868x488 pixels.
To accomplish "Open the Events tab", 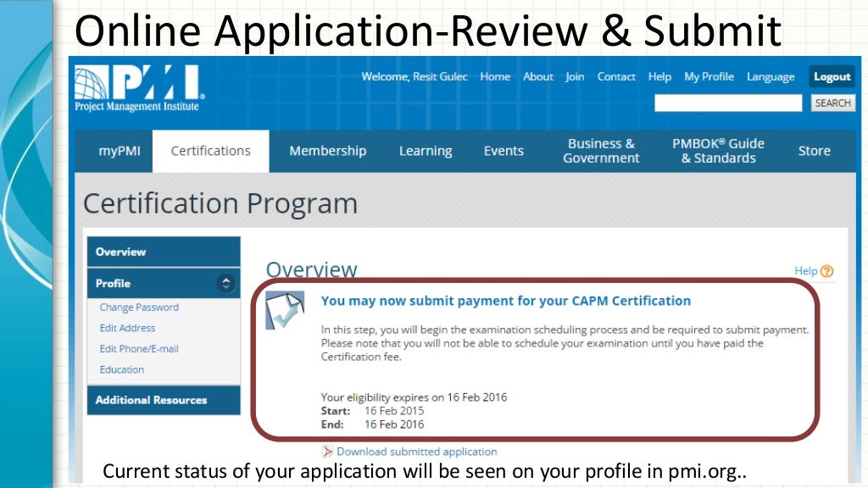I will pyautogui.click(x=504, y=151).
